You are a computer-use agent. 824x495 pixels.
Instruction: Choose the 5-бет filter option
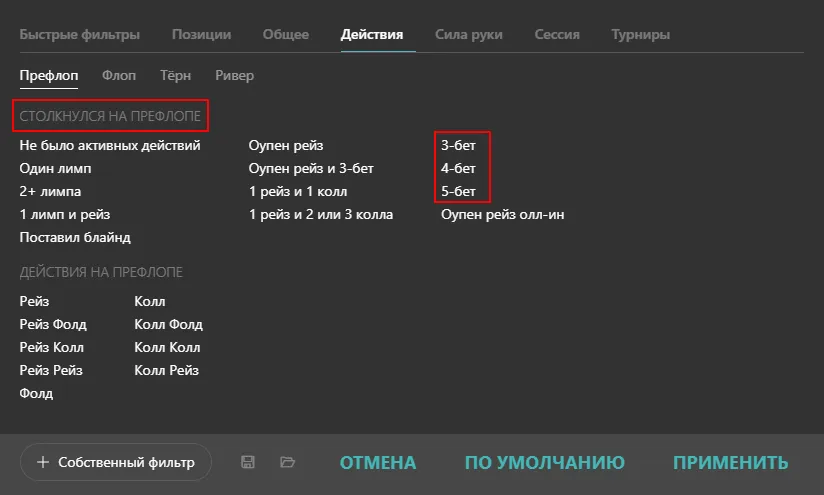tap(458, 191)
